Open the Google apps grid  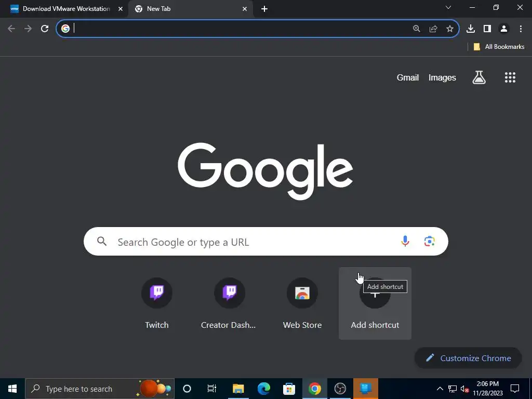(x=510, y=77)
